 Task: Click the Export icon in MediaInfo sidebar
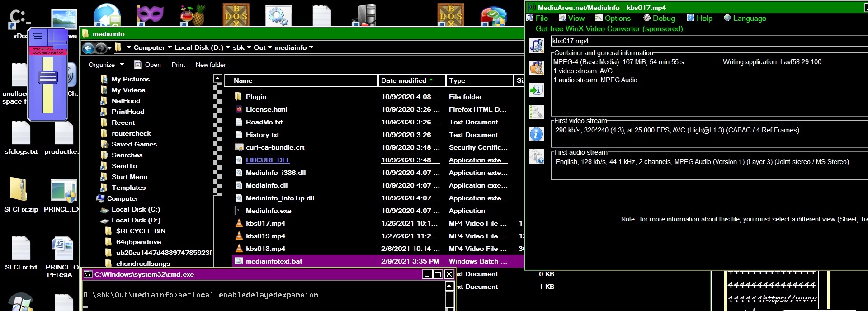point(537,90)
